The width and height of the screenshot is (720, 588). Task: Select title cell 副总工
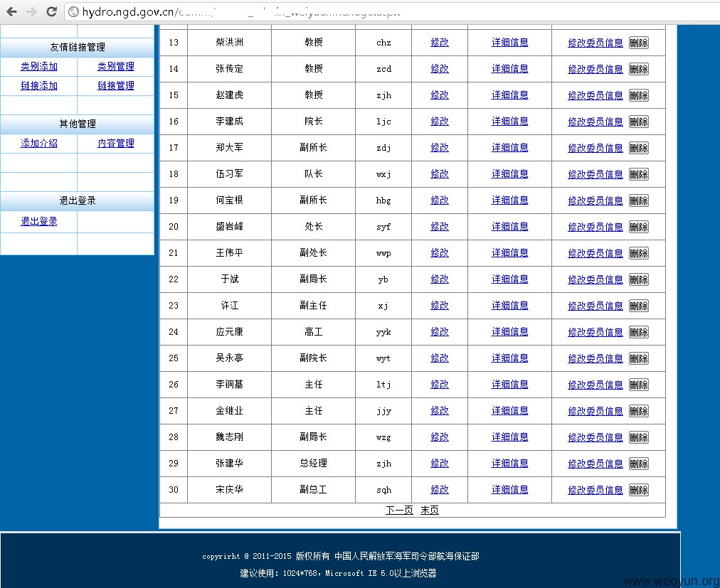[313, 489]
